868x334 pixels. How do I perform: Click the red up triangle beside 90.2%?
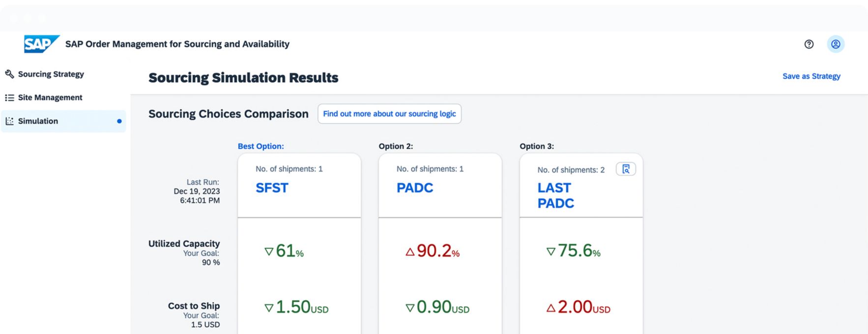pyautogui.click(x=409, y=252)
